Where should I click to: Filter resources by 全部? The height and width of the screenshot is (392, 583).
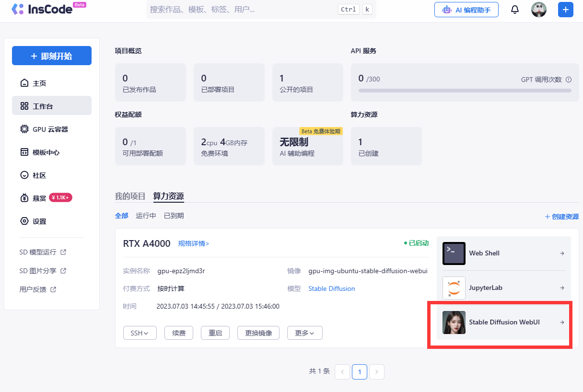pos(121,216)
